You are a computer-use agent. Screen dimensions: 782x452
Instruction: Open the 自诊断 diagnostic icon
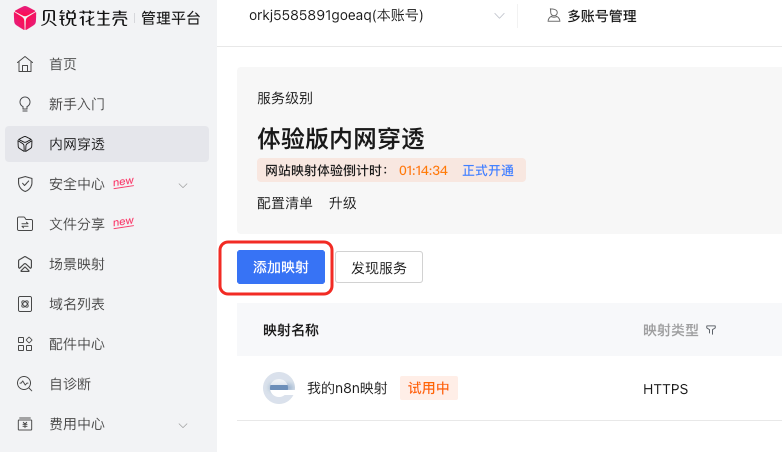coord(25,384)
